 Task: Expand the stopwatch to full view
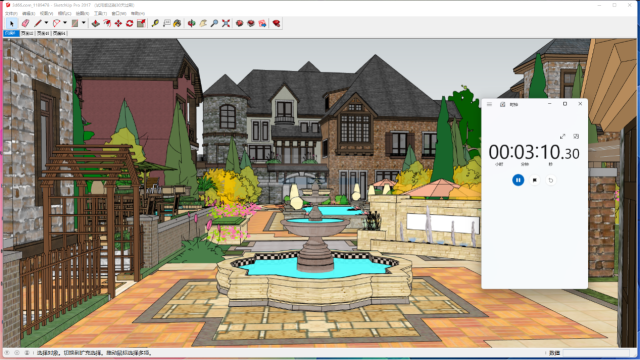[562, 136]
